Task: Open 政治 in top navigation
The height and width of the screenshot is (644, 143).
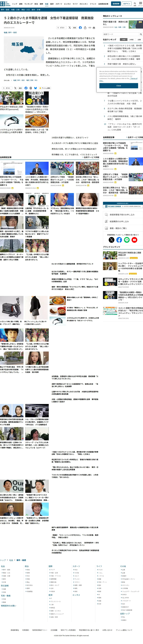Action: click(36, 4)
